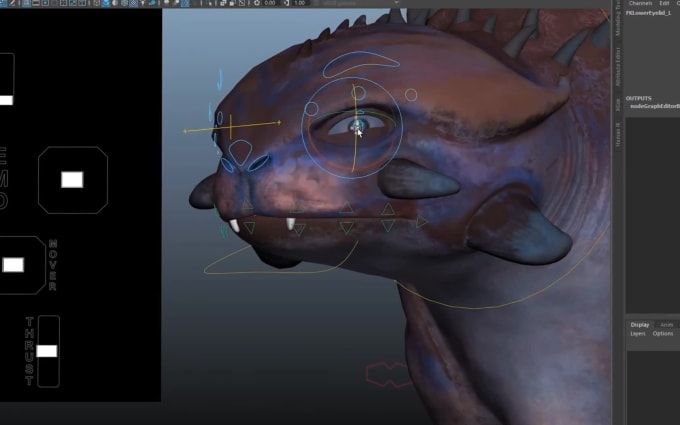Screen dimensions: 680x425
Task: Select the right nostril ellipse control
Action: click(x=258, y=163)
